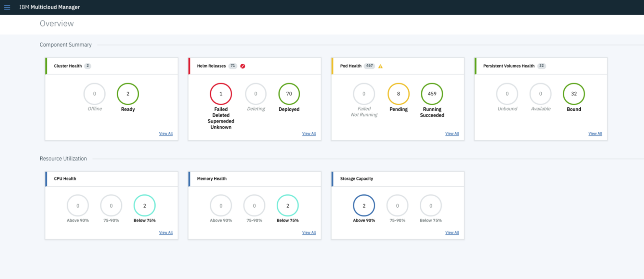Select the Offline clusters indicator
Image resolution: width=644 pixels, height=279 pixels.
[x=94, y=94]
